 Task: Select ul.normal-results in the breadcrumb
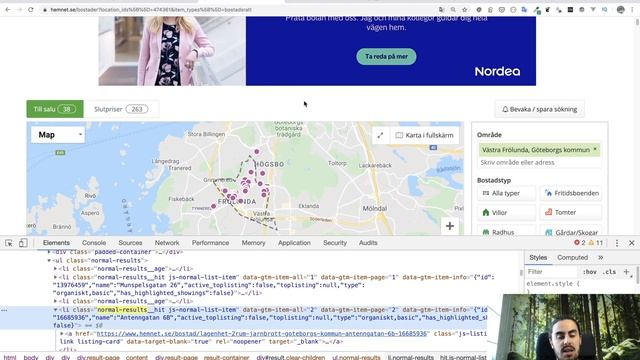click(x=356, y=357)
